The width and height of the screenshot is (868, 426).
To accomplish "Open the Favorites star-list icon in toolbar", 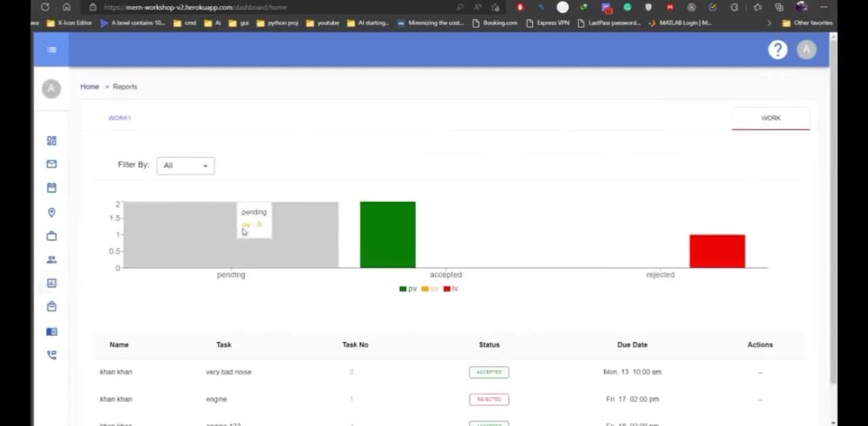I will pos(757,7).
